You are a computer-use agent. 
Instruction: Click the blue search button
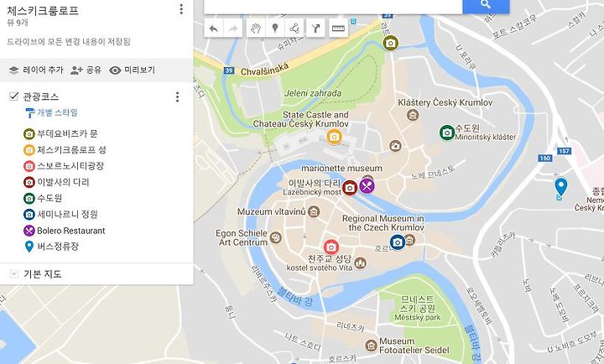(486, 5)
